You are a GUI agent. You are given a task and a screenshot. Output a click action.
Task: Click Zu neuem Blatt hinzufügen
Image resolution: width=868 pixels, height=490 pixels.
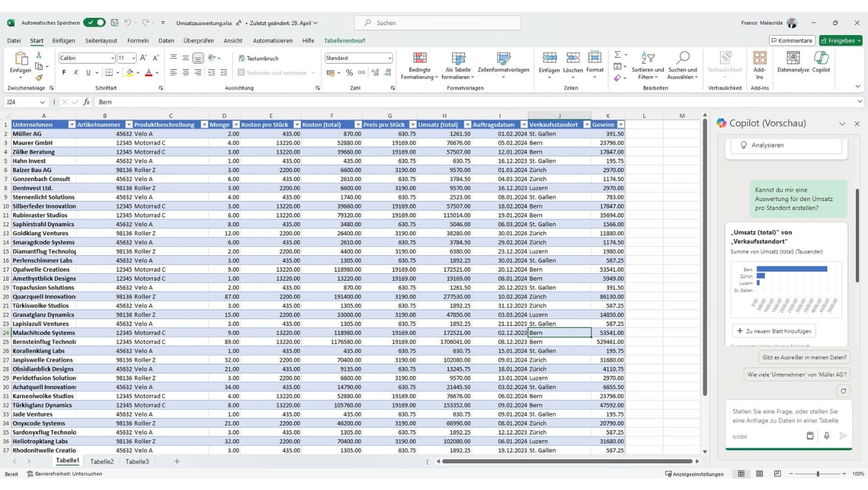[773, 331]
